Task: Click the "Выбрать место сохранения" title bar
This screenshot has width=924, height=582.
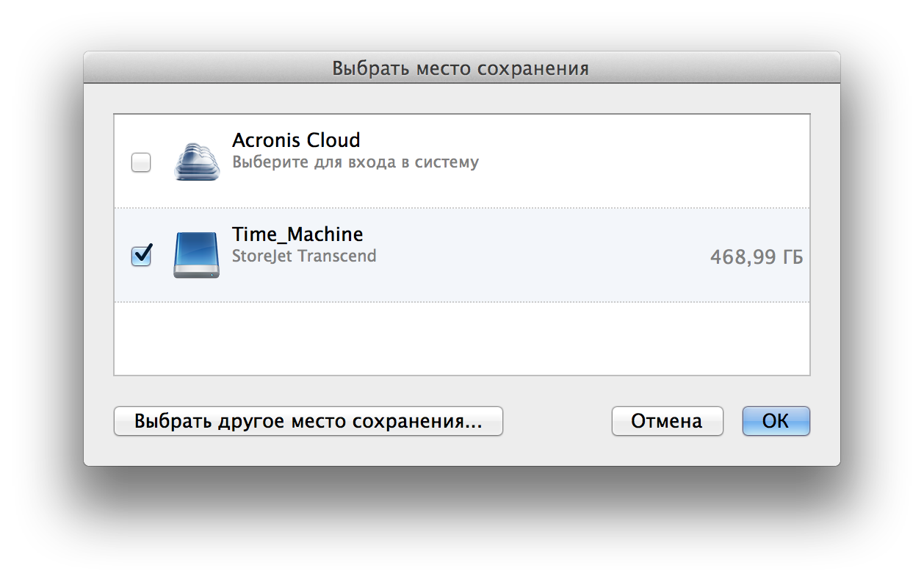Action: [461, 68]
